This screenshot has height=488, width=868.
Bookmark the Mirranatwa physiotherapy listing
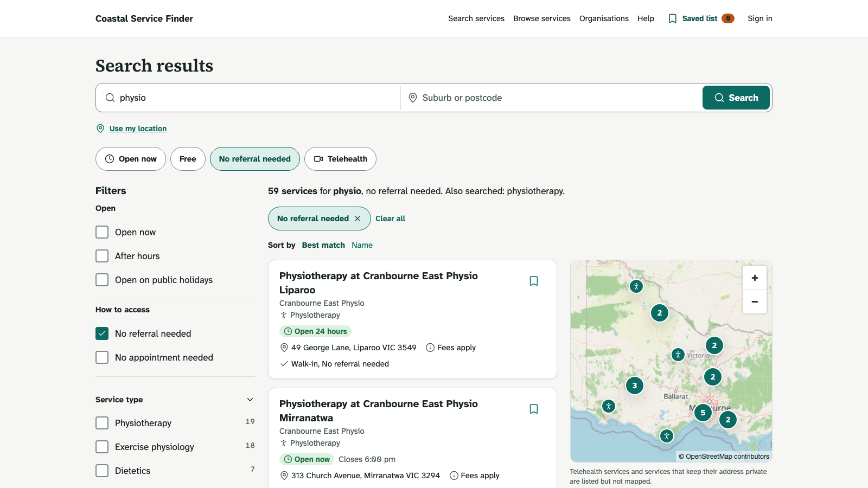click(534, 409)
